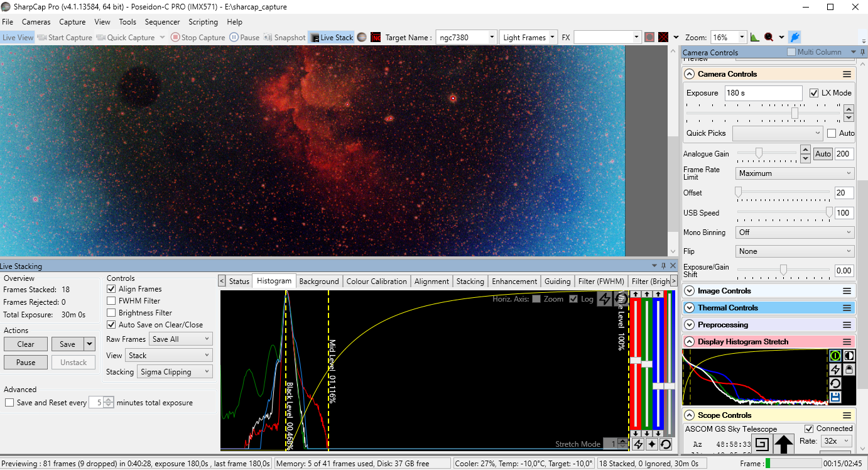
Task: Switch to the Alignment tab
Action: pos(432,281)
